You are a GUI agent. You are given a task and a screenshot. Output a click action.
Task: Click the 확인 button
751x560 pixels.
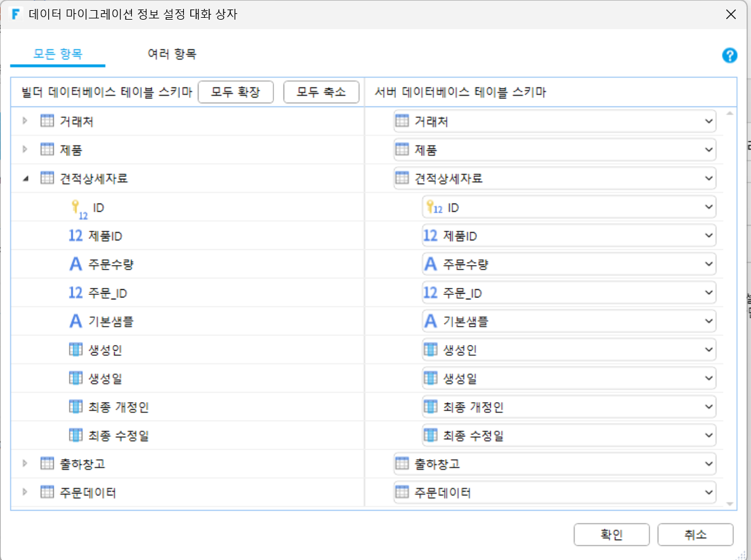click(x=611, y=534)
